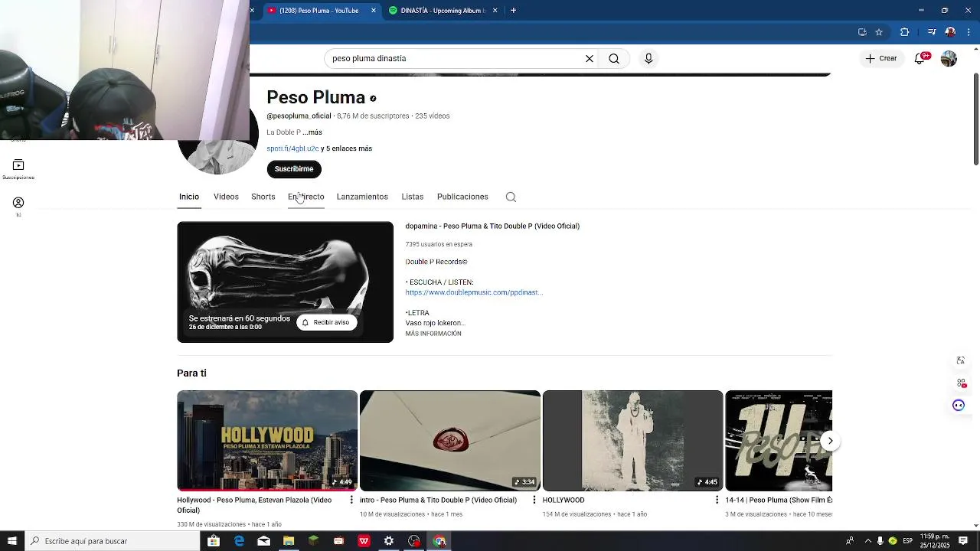Click the Suscribirme button
Image resolution: width=980 pixels, height=551 pixels.
pyautogui.click(x=294, y=168)
